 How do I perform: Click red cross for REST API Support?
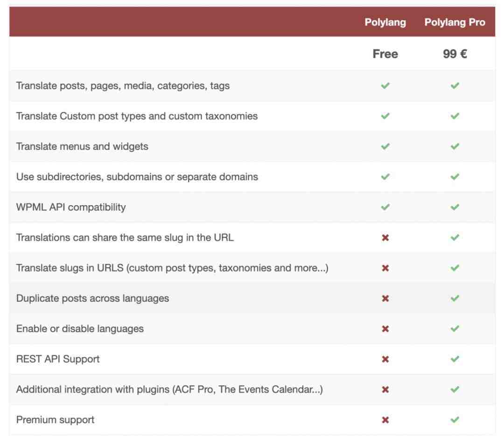(385, 359)
